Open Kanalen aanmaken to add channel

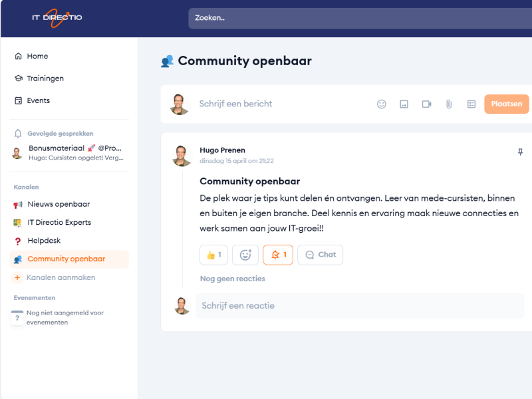61,277
